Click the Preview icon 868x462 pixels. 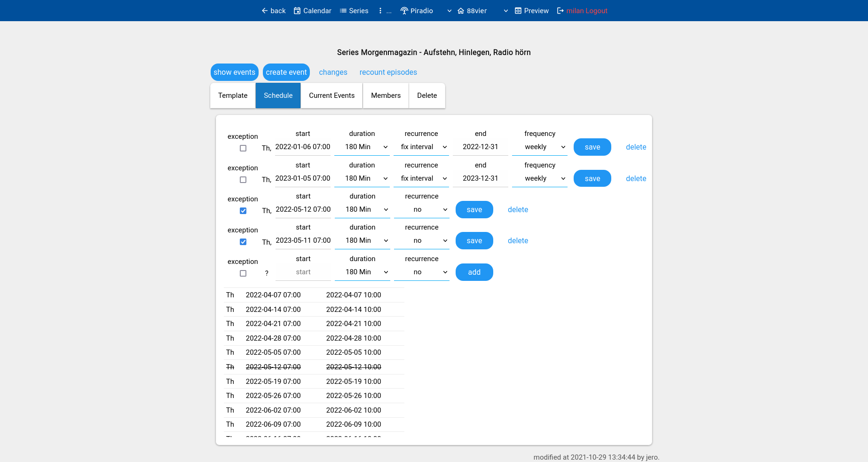coord(518,11)
